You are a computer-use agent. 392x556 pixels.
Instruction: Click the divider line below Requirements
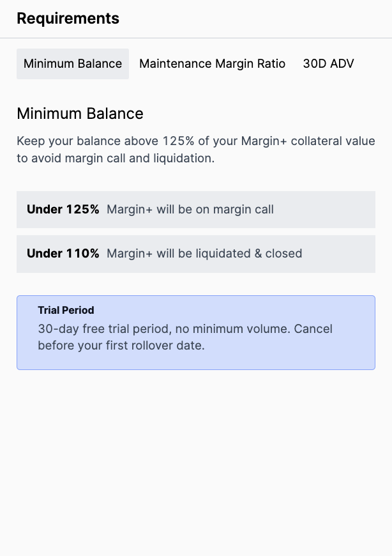(x=196, y=38)
